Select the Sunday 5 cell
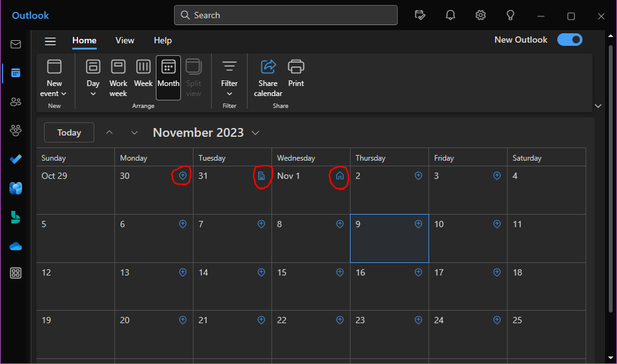The height and width of the screenshot is (364, 617). [75, 238]
